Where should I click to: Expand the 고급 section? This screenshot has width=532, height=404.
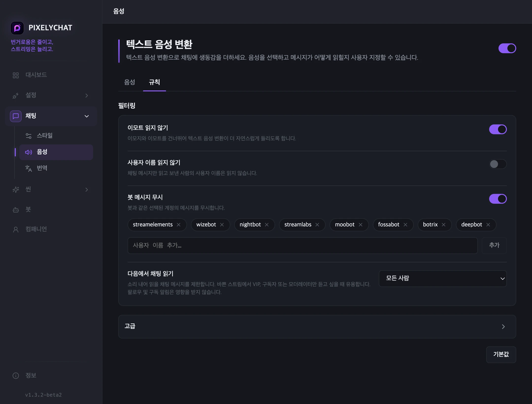pos(317,327)
